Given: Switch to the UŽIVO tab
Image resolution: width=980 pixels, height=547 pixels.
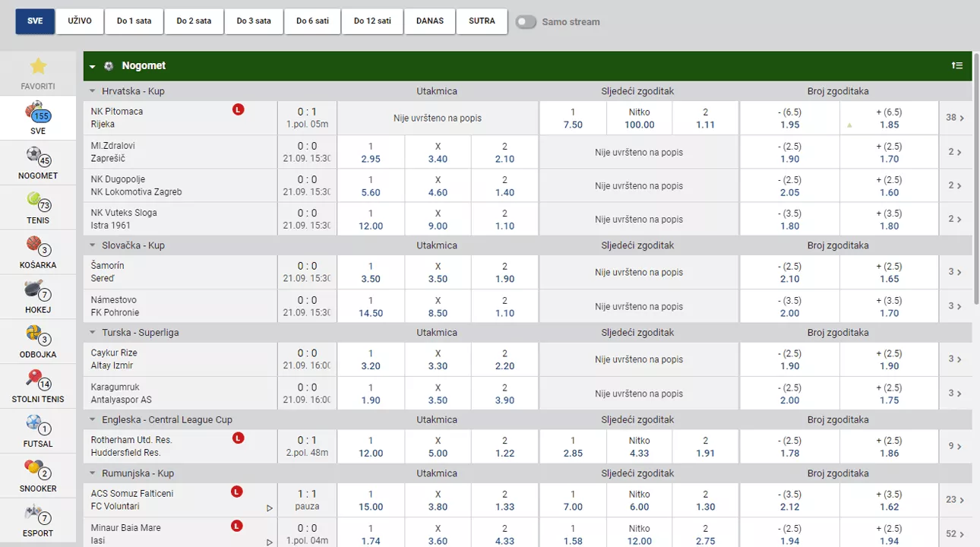Looking at the screenshot, I should pos(80,21).
